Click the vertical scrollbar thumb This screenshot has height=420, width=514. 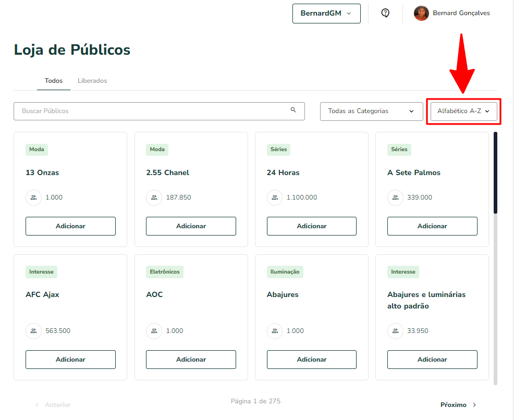click(495, 172)
